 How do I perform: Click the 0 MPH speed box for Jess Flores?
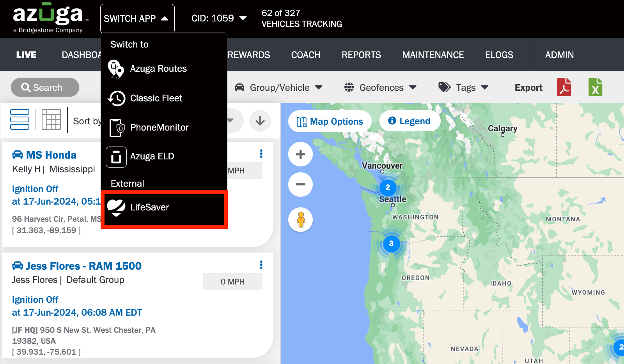[x=232, y=281]
